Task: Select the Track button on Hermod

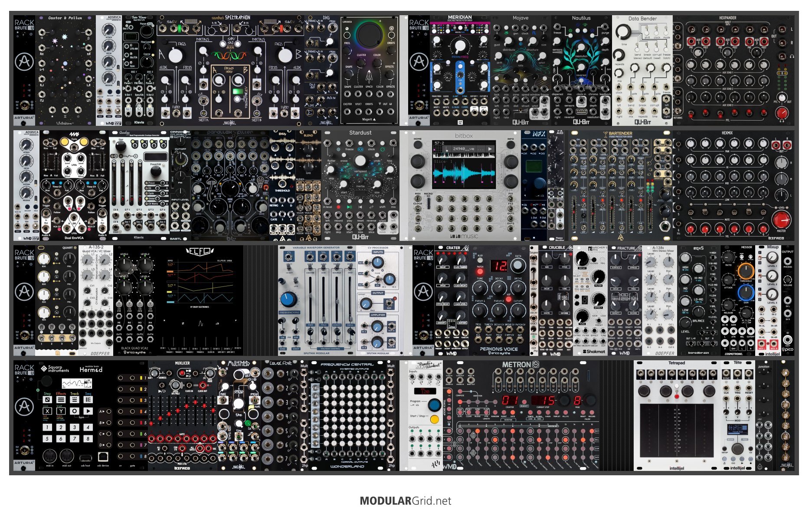Action: [75, 399]
